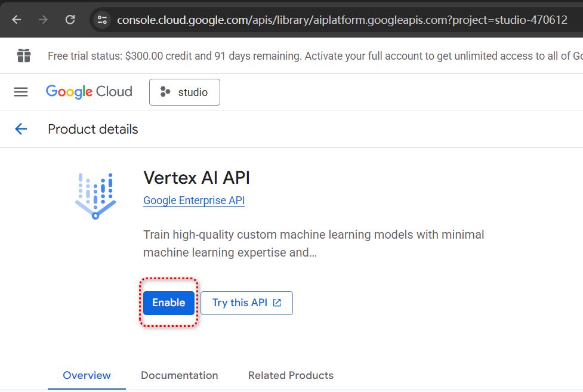Open the hamburger navigation menu
The image size is (583, 392).
21,92
